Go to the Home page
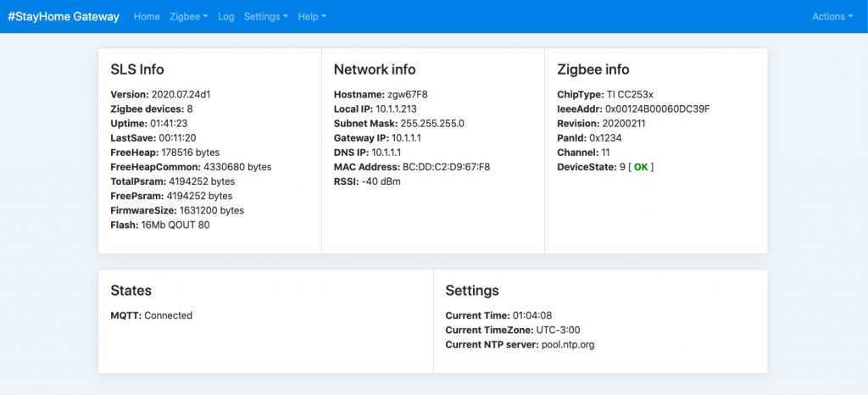868x395 pixels. (x=147, y=16)
